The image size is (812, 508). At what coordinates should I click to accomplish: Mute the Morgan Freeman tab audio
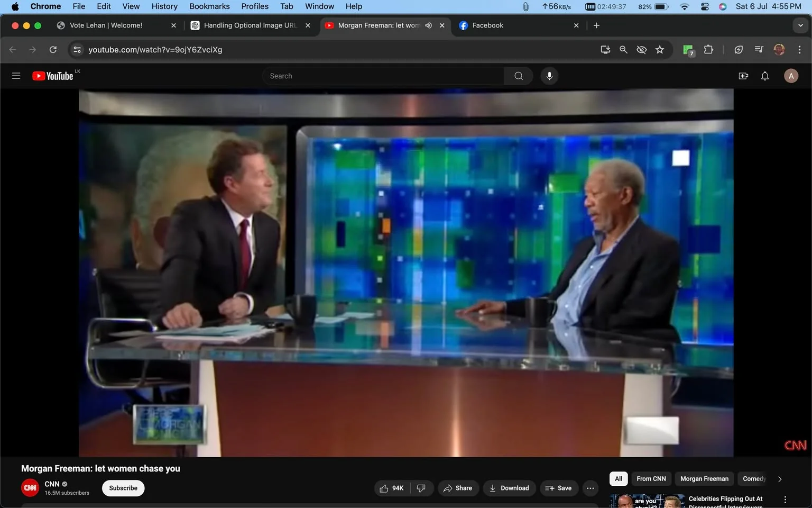[x=428, y=25]
